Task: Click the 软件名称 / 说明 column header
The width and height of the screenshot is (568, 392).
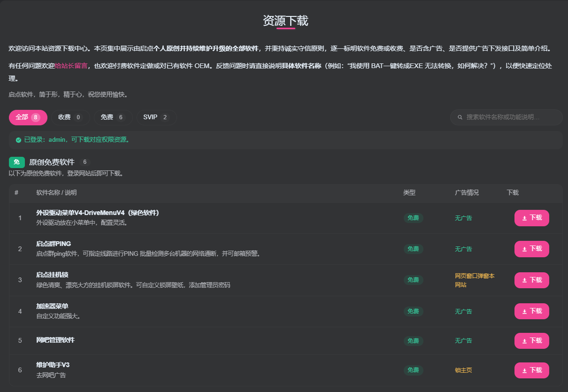Action: pyautogui.click(x=56, y=192)
